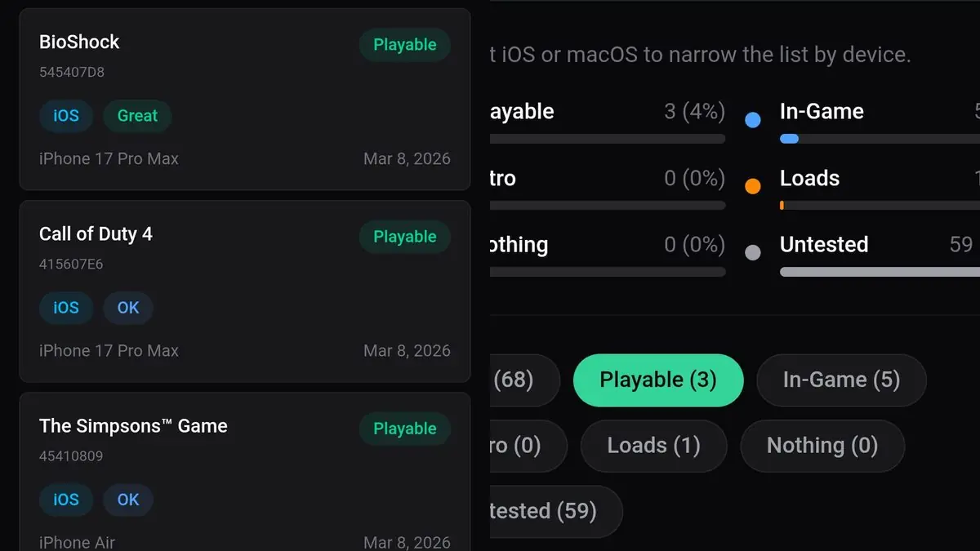Click the OK tag on Call of Duty 4
The width and height of the screenshot is (980, 551).
[x=128, y=308]
